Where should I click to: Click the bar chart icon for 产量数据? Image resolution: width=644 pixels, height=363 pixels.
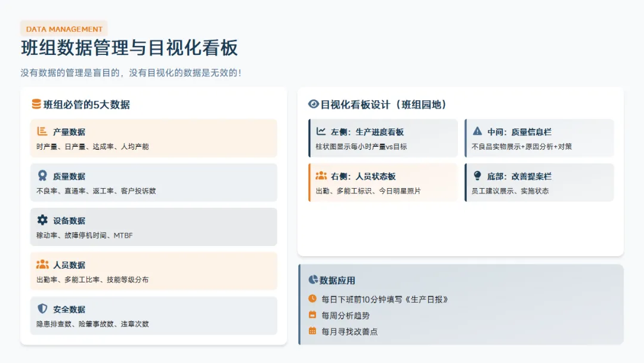pyautogui.click(x=42, y=131)
